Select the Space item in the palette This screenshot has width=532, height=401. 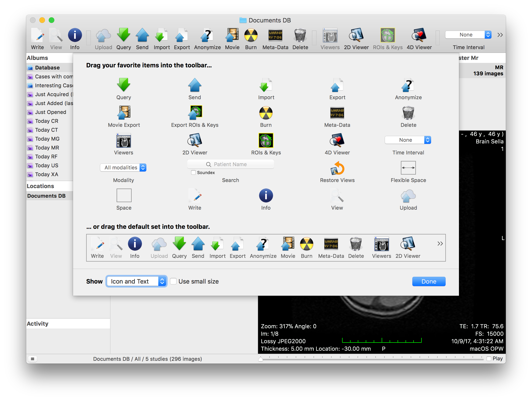[124, 199]
